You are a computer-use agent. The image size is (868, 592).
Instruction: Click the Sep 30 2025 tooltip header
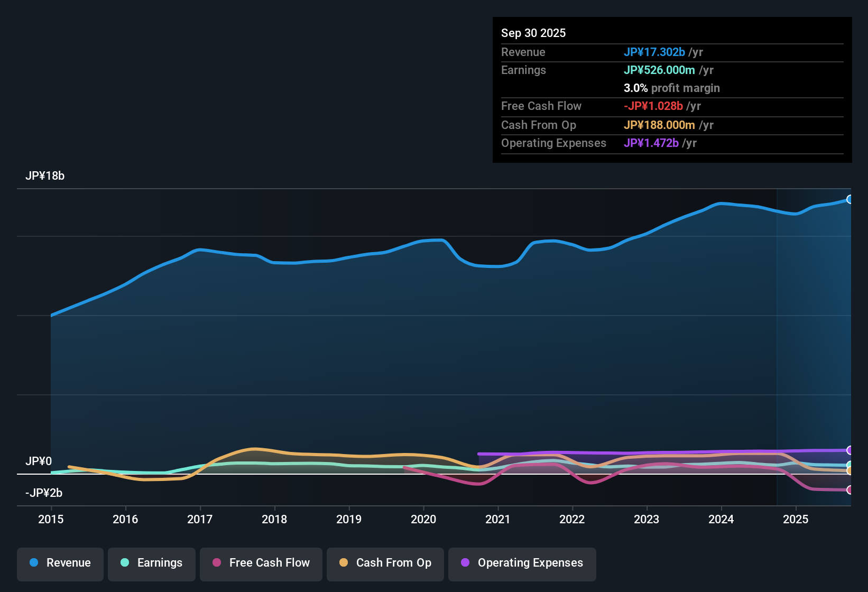point(533,33)
